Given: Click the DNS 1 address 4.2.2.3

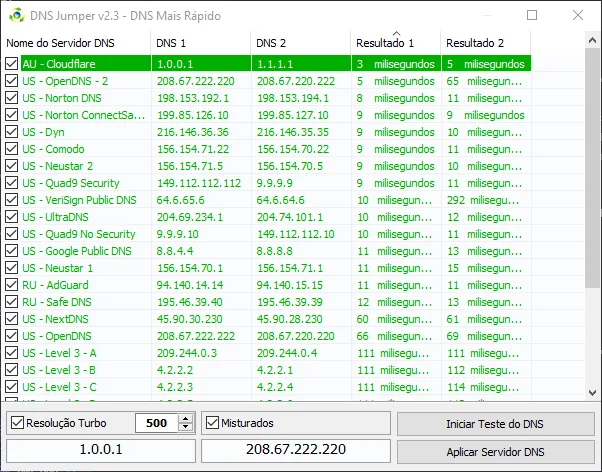Looking at the screenshot, I should click(x=175, y=387).
